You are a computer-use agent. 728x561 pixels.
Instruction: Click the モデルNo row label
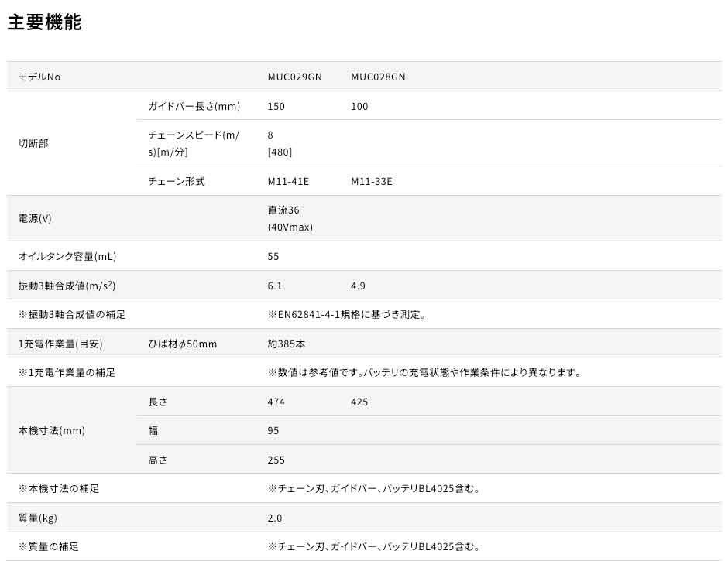click(x=39, y=77)
